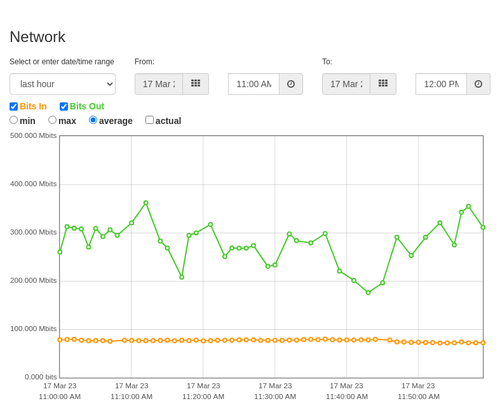Click the '500.000 Mbits' y-axis label
500x403 pixels.
click(x=33, y=135)
